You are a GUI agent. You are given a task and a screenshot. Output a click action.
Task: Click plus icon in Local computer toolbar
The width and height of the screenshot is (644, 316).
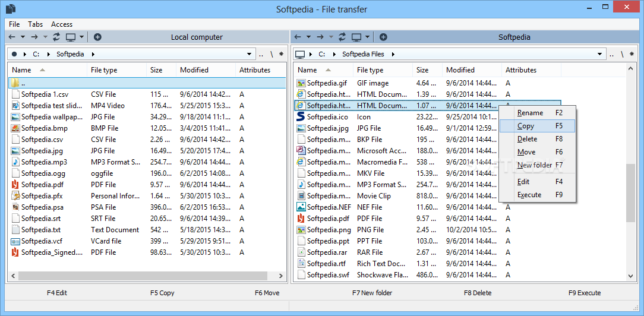coord(97,37)
